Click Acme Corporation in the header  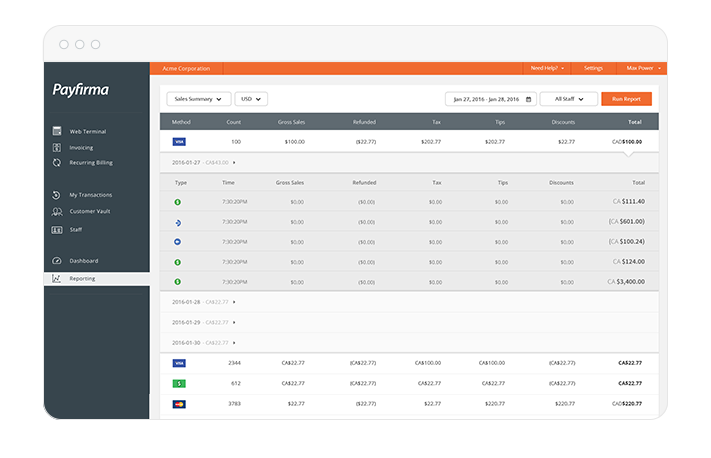186,68
